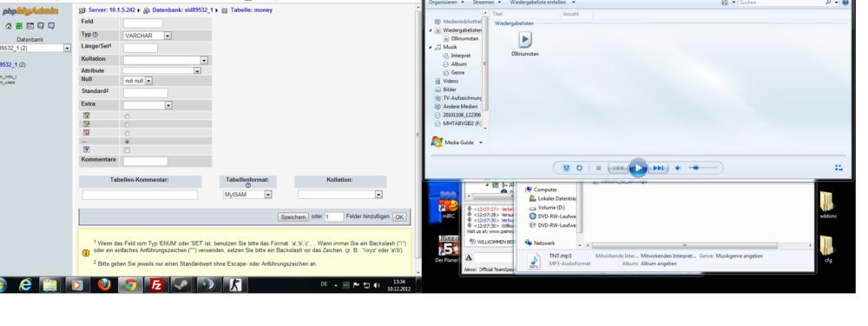Click the Media Player help icon
This screenshot has width=868, height=326.
[845, 3]
